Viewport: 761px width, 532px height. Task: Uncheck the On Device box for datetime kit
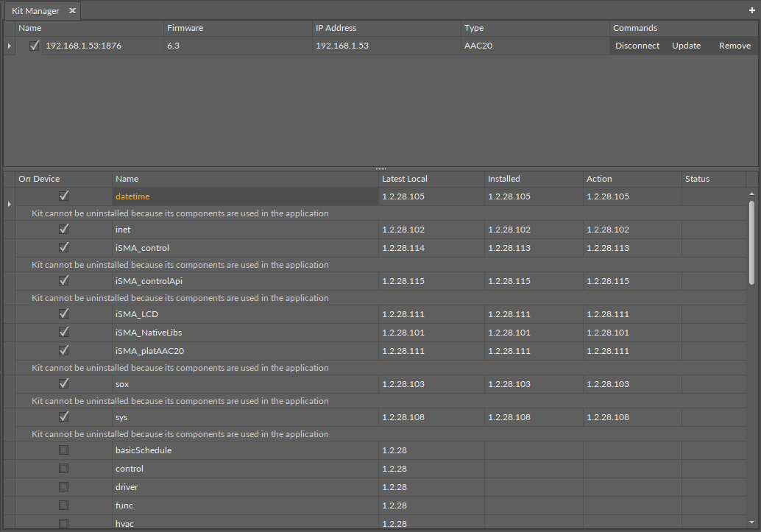(x=63, y=195)
